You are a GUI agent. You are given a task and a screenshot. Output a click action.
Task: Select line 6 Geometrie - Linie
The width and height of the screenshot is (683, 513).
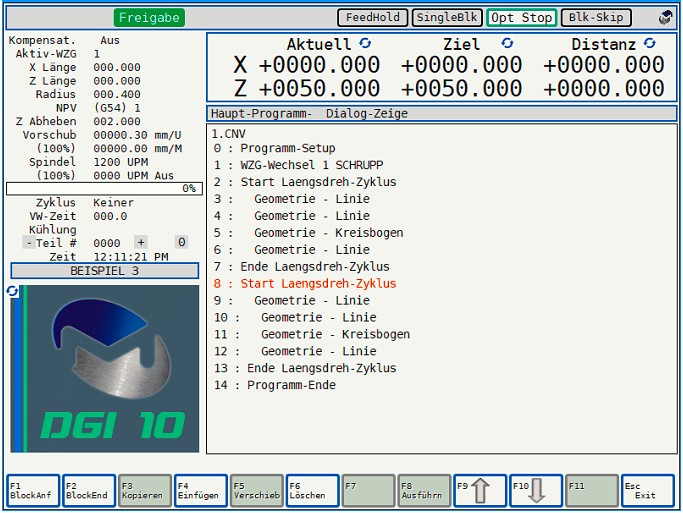[291, 250]
